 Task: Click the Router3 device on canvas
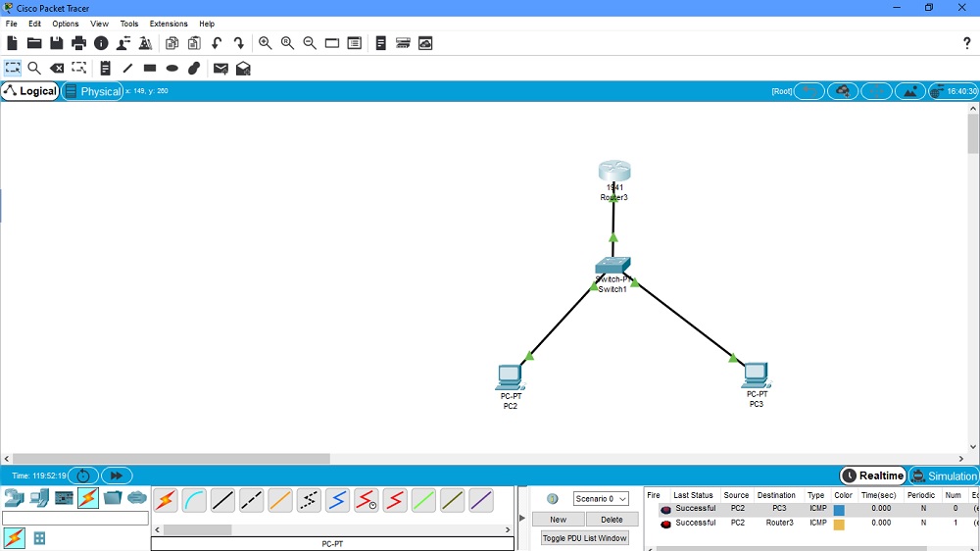pos(614,173)
